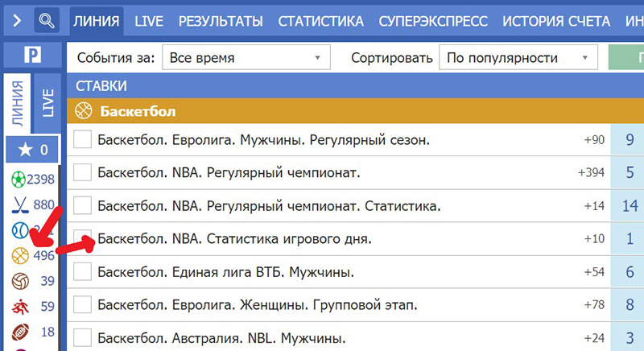The height and width of the screenshot is (351, 644).
Task: Open the РЕЗУЛЬТАТЫ menu item
Action: (x=221, y=21)
